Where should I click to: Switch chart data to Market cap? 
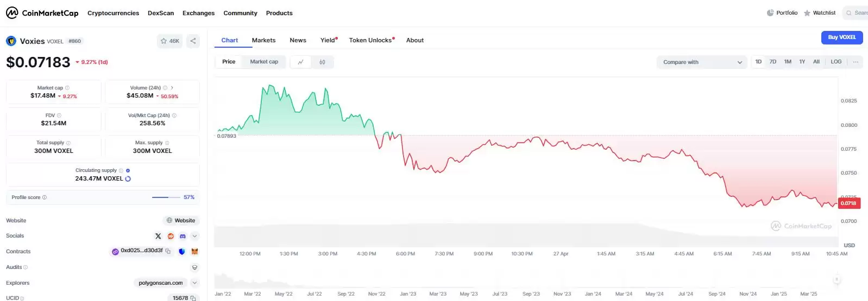tap(264, 62)
